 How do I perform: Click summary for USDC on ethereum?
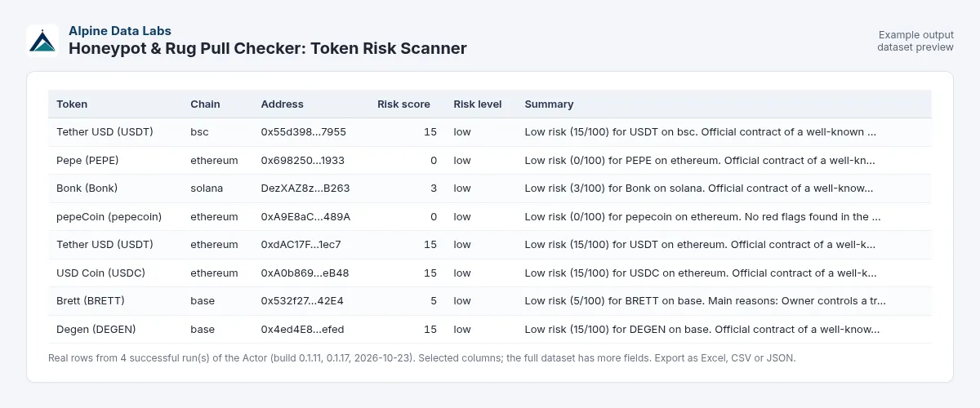701,273
